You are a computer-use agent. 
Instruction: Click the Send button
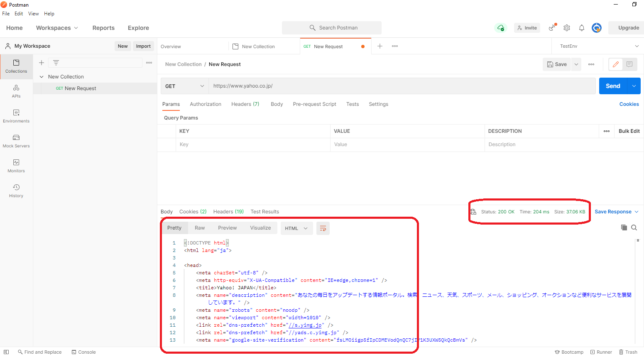coord(613,86)
